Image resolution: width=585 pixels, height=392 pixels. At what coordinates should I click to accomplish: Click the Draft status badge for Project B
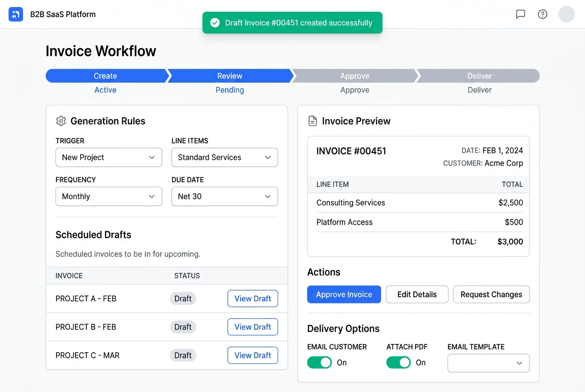click(183, 327)
